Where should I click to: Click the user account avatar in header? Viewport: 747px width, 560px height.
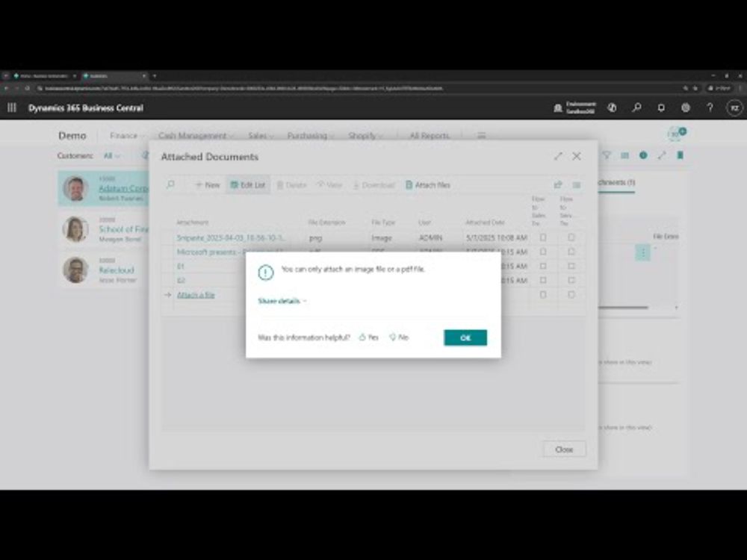pyautogui.click(x=734, y=108)
